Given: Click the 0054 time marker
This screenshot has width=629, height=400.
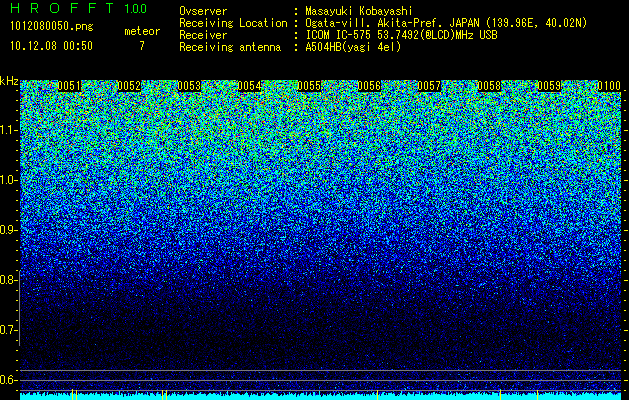Looking at the screenshot, I should click(249, 86).
